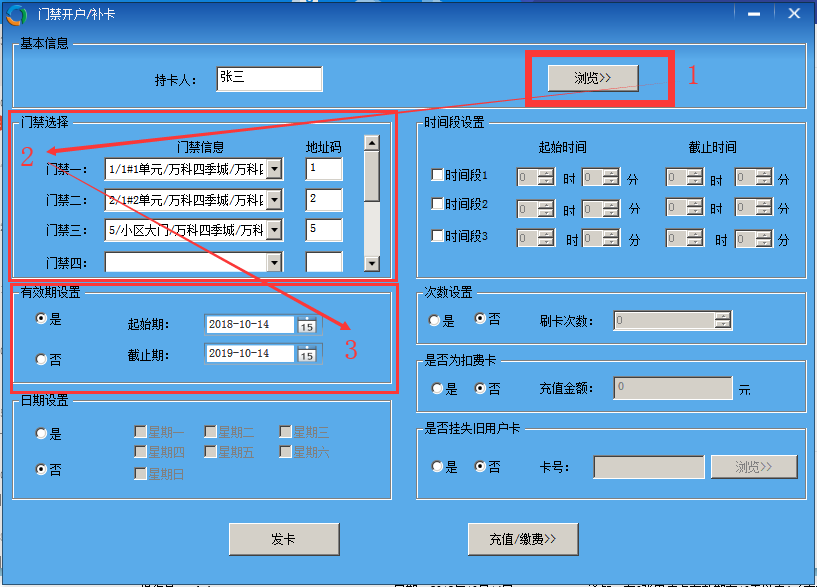The height and width of the screenshot is (587, 817).
Task: Enable the 时间段1 checkbox
Action: tap(437, 175)
